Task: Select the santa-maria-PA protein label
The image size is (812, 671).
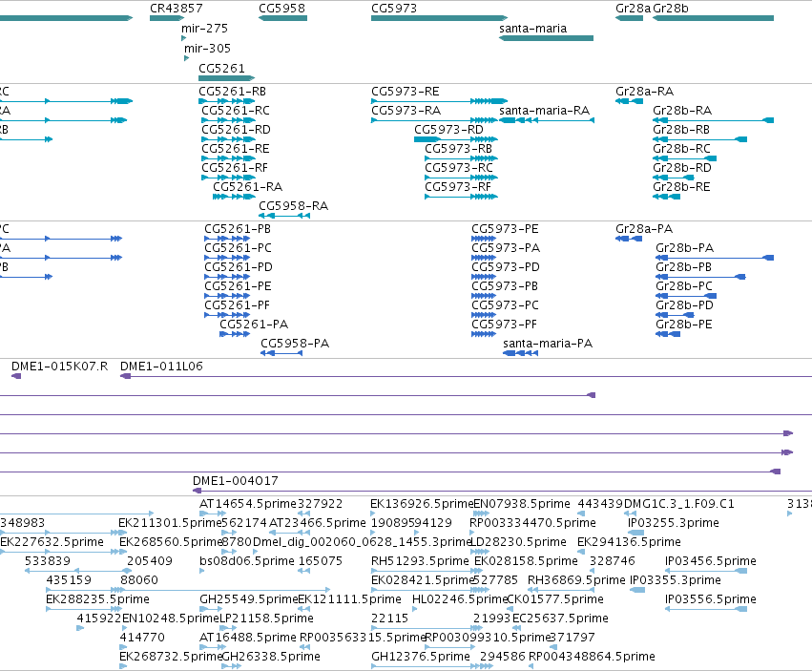Action: click(548, 344)
